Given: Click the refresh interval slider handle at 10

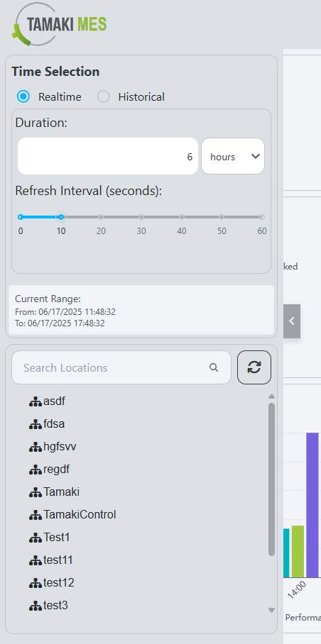Looking at the screenshot, I should (61, 217).
